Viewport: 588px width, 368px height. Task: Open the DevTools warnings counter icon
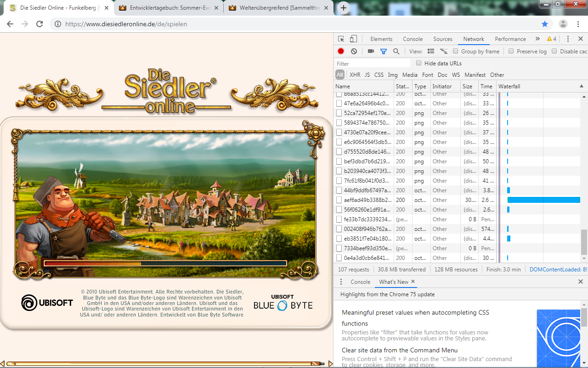[x=552, y=39]
